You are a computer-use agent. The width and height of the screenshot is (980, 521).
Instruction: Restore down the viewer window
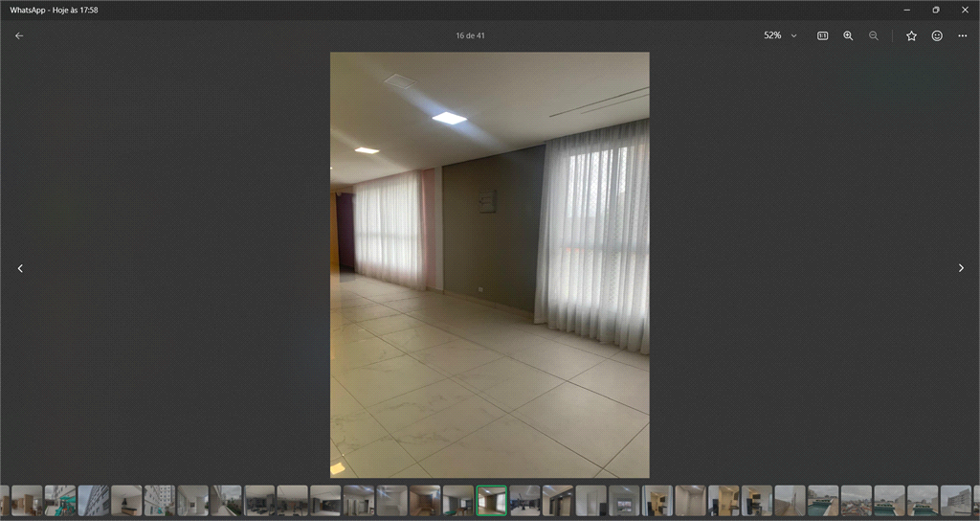pos(935,10)
